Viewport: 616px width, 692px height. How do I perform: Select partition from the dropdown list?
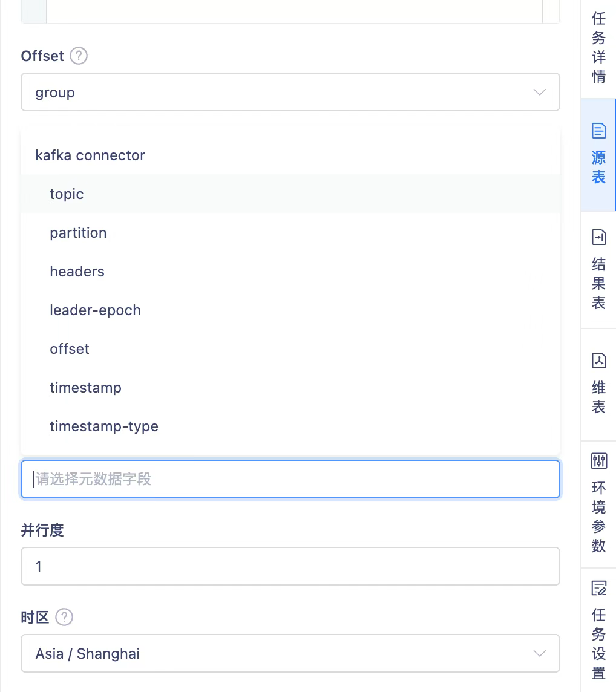click(78, 233)
